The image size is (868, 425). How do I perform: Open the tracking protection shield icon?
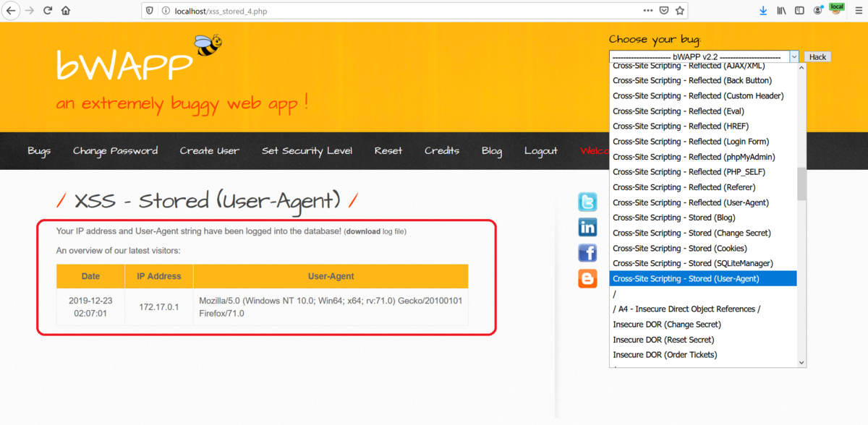[150, 11]
